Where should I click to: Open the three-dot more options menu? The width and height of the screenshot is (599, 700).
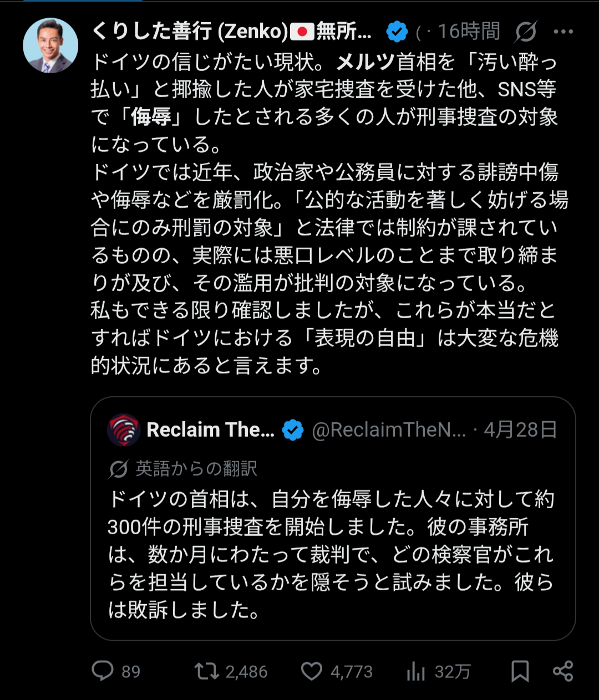[563, 32]
